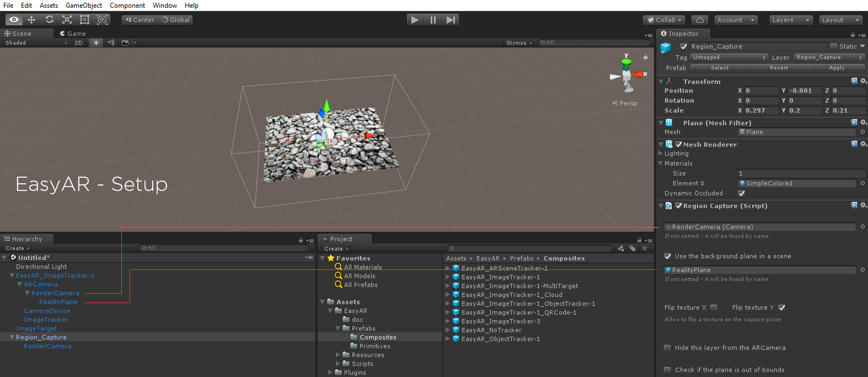
Task: Toggle Use the background plane checkbox
Action: coord(668,256)
